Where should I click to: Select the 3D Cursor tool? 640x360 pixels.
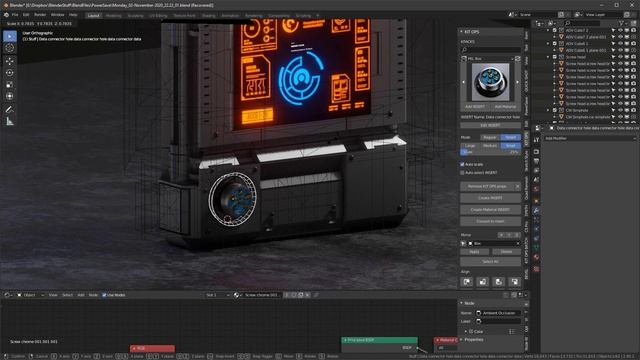pyautogui.click(x=10, y=48)
